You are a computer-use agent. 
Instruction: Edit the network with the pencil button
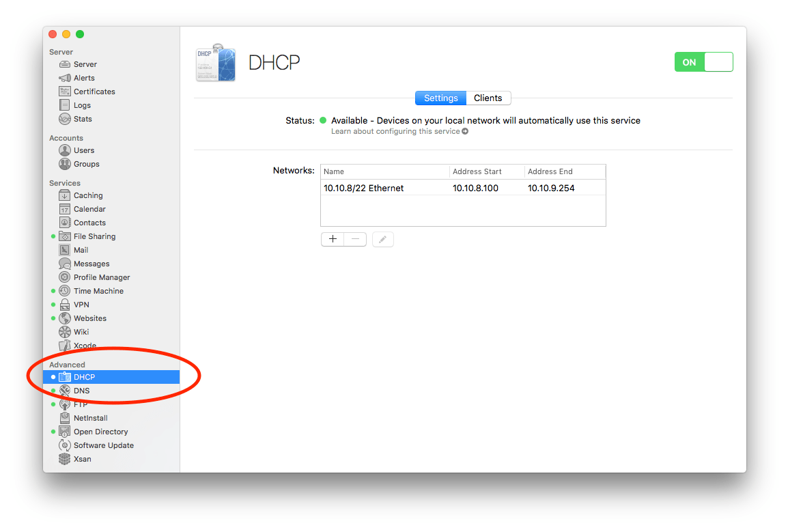(382, 239)
